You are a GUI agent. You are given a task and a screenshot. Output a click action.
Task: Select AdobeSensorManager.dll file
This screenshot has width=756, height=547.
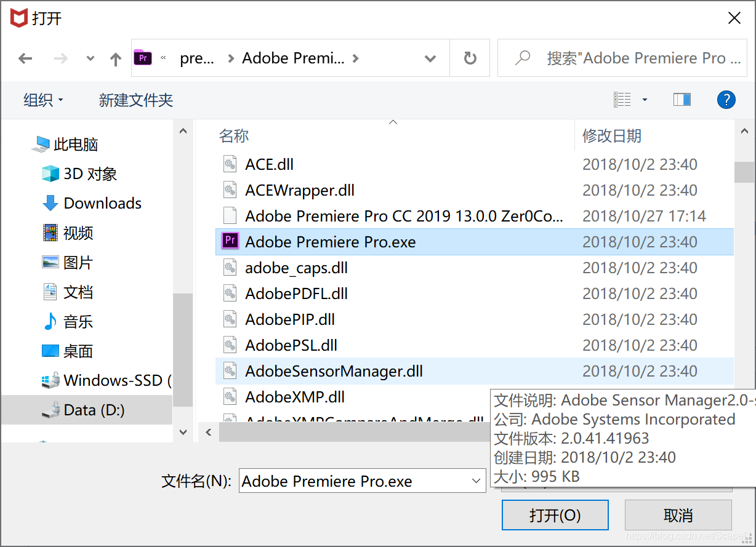[334, 371]
